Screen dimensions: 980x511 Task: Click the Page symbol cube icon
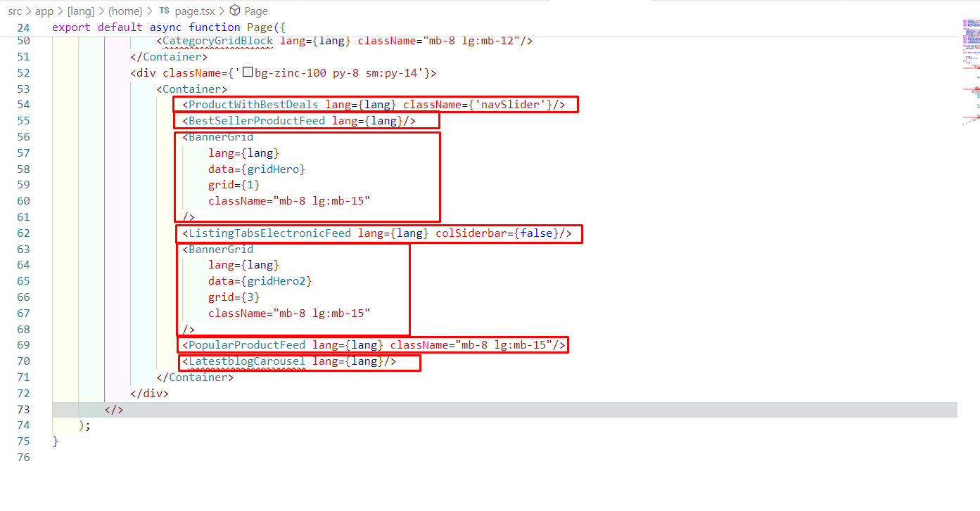pyautogui.click(x=236, y=11)
